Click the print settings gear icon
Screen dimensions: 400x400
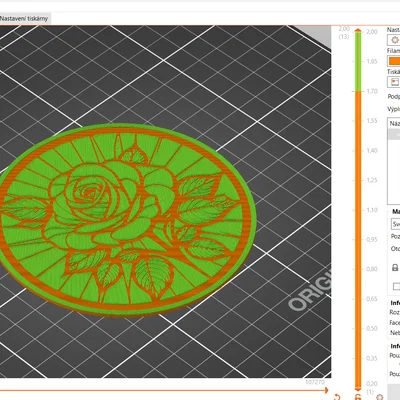[394, 40]
